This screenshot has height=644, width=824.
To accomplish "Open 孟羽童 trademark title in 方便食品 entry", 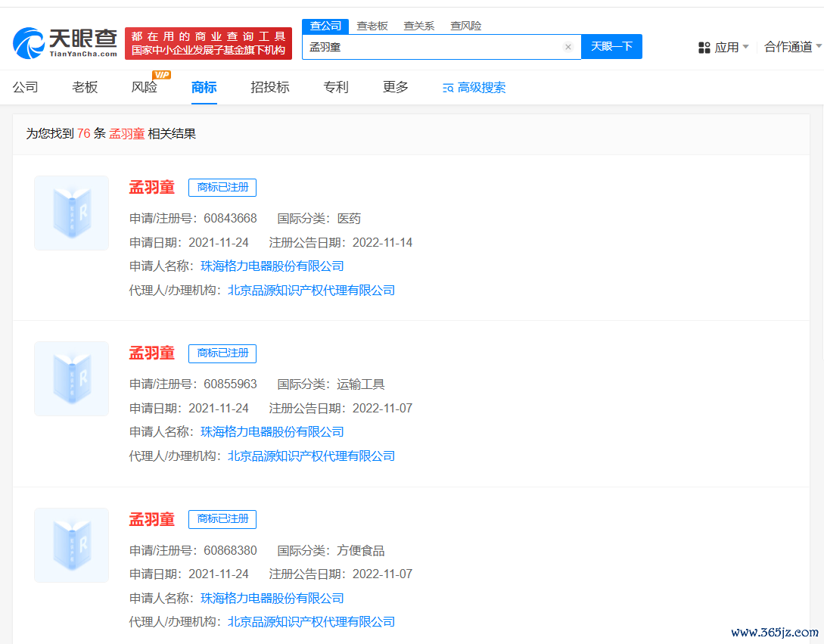I will coord(152,519).
